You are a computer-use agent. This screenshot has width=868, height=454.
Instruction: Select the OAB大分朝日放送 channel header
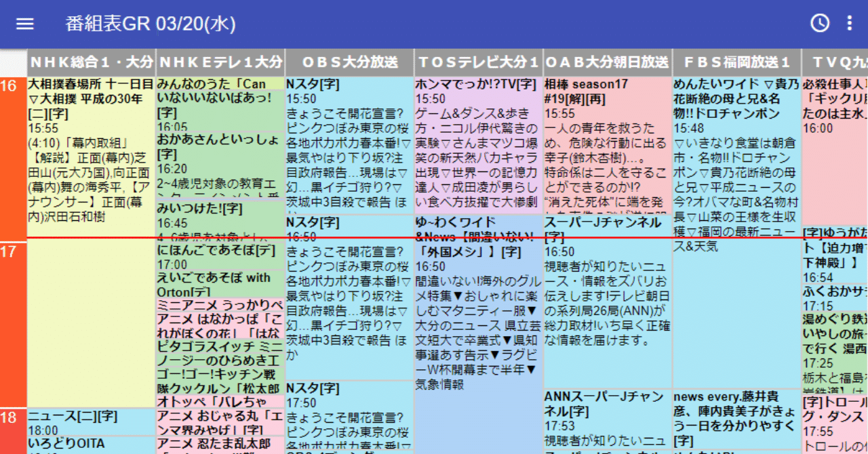pyautogui.click(x=608, y=62)
